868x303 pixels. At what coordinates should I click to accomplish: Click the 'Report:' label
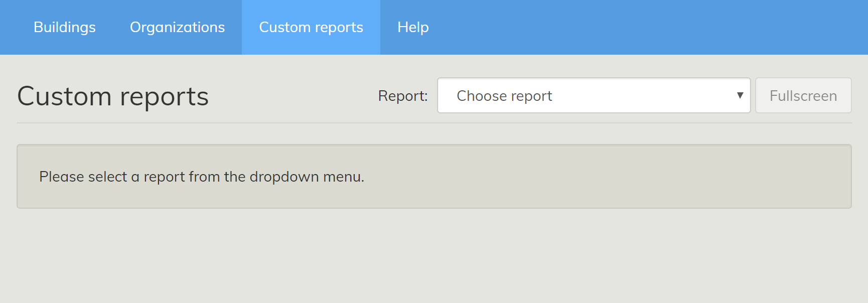coord(403,96)
